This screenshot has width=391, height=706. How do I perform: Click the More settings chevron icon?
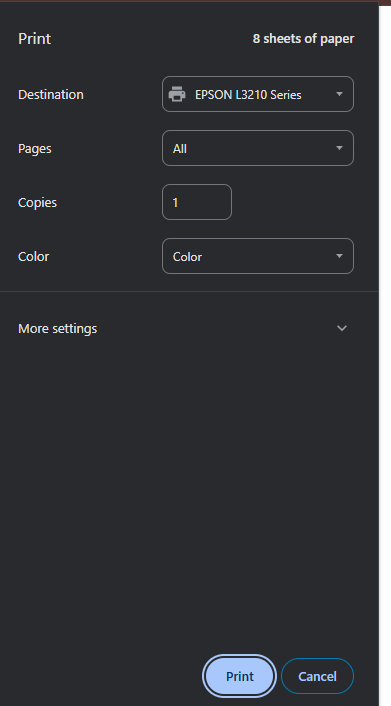(x=342, y=328)
